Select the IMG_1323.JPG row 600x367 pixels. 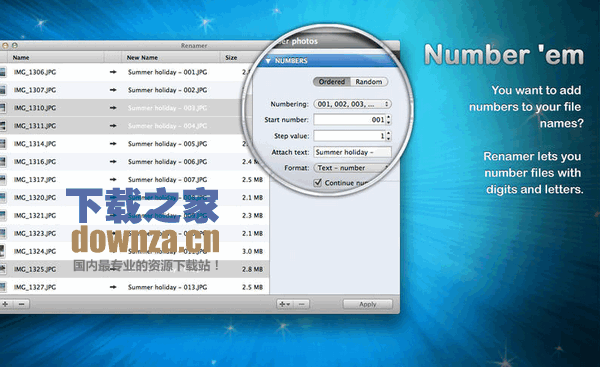pos(134,233)
